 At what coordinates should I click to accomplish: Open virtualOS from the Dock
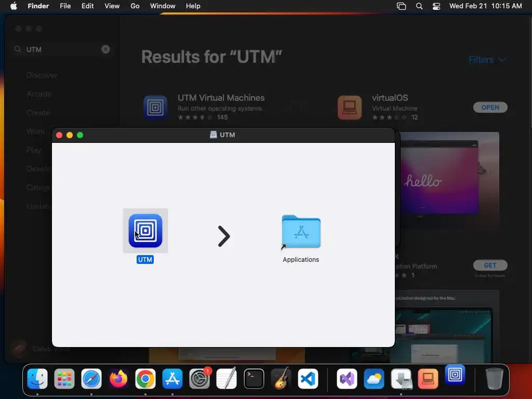tap(428, 379)
